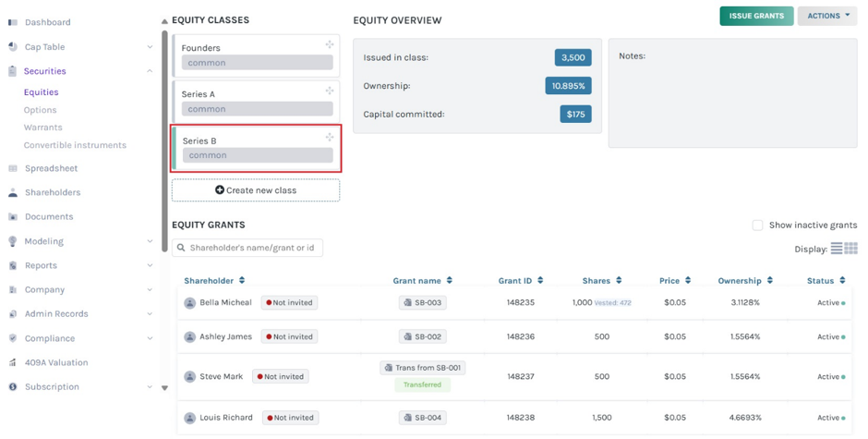868x439 pixels.
Task: Click the Dashboard sidebar icon
Action: [13, 22]
